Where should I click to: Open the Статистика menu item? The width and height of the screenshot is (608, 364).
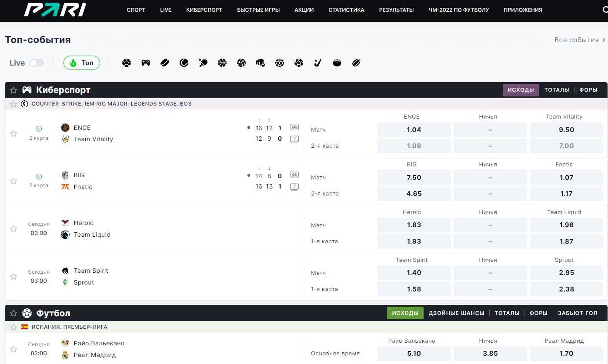[346, 10]
